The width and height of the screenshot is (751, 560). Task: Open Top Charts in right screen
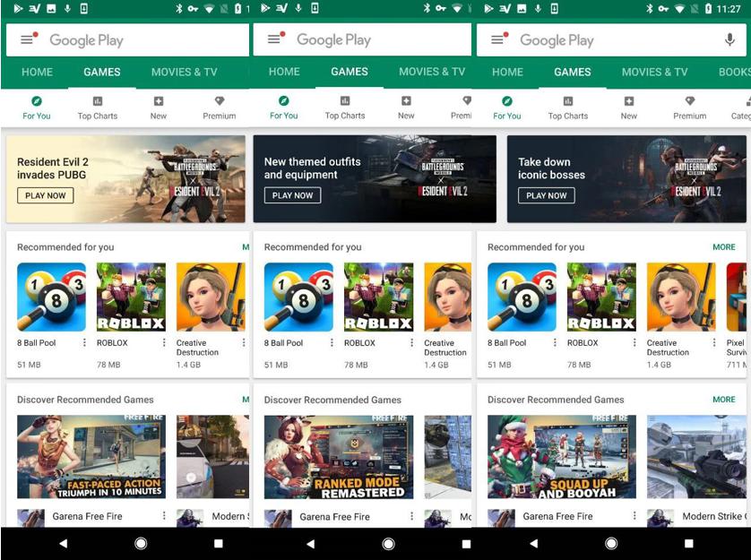click(x=568, y=108)
